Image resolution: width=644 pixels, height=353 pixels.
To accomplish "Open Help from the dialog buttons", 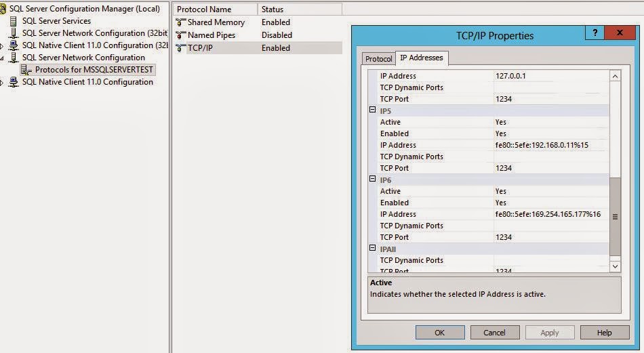I will click(605, 333).
